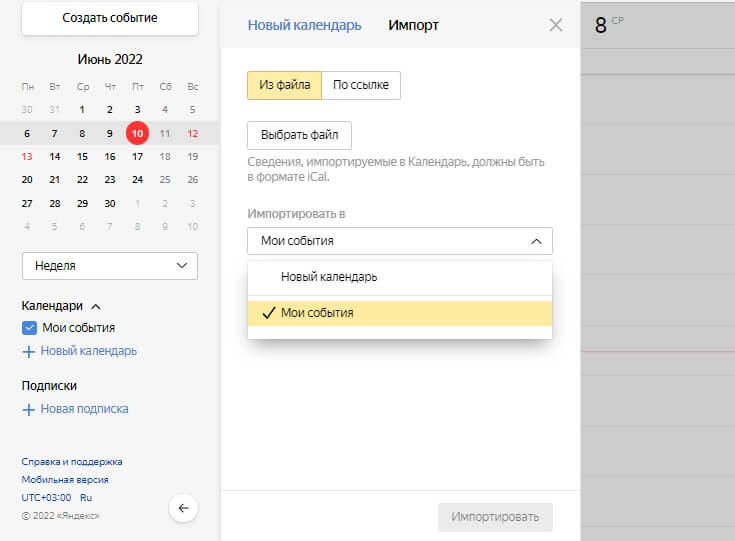Select Из файла import mode
This screenshot has width=735, height=541.
[285, 85]
